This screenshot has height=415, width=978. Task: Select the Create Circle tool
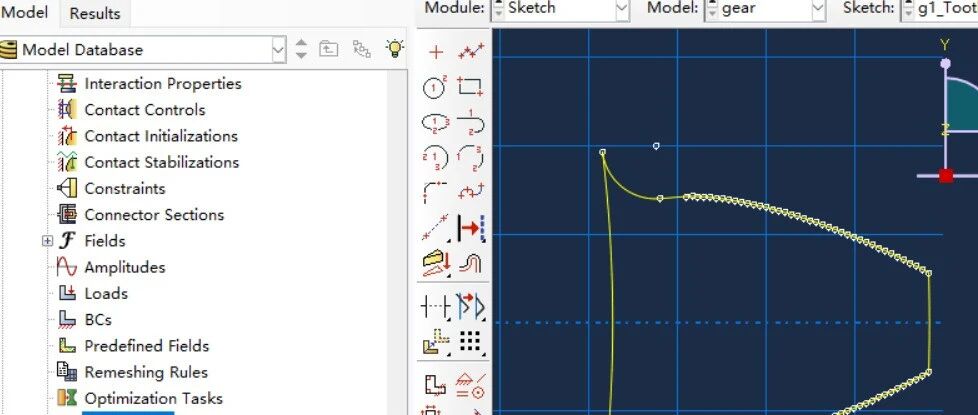coord(435,87)
